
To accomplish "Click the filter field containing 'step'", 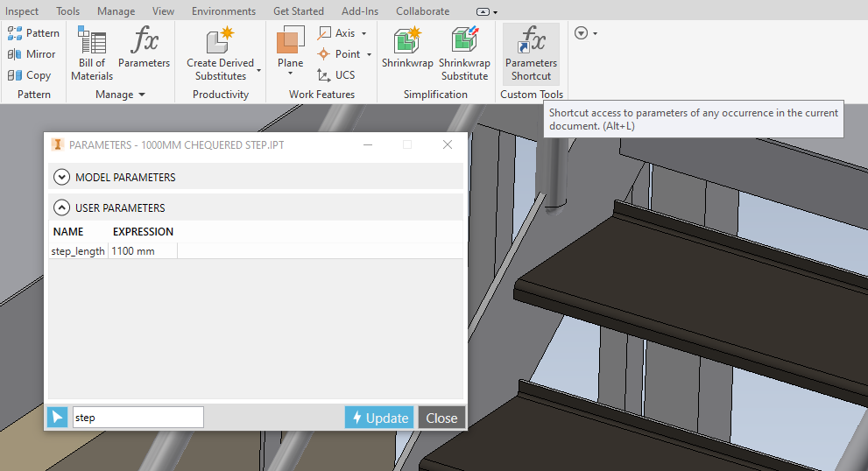I will pyautogui.click(x=138, y=418).
